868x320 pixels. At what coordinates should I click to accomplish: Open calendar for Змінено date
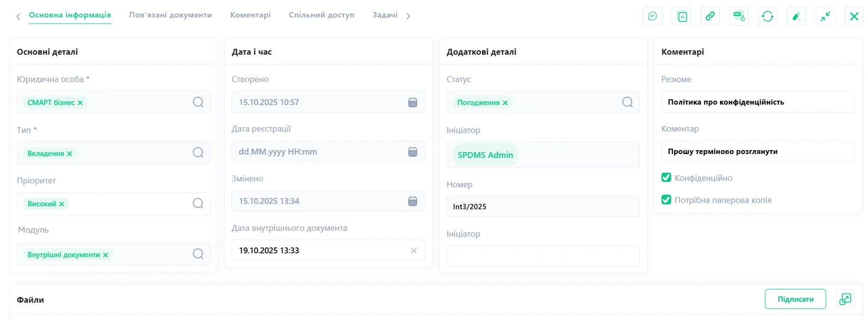click(x=413, y=201)
